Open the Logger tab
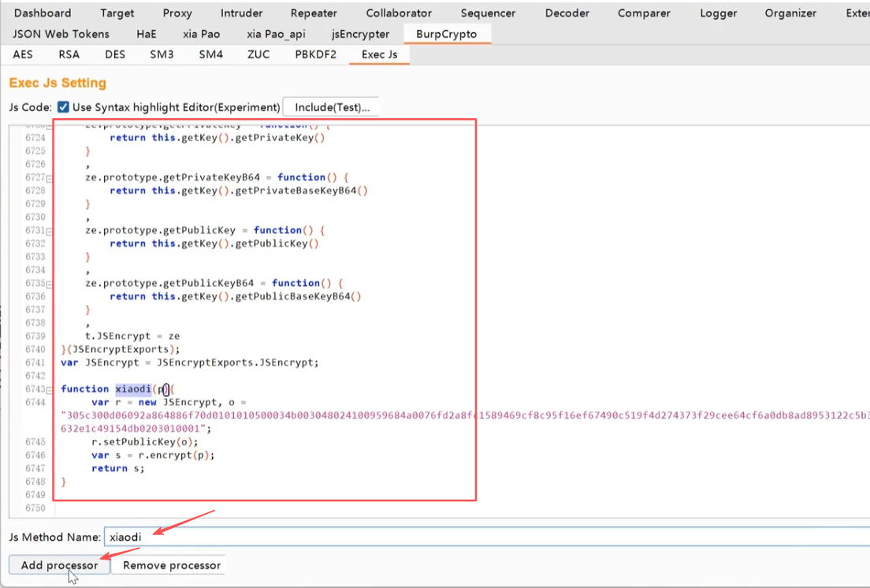The width and height of the screenshot is (870, 588). tap(719, 13)
